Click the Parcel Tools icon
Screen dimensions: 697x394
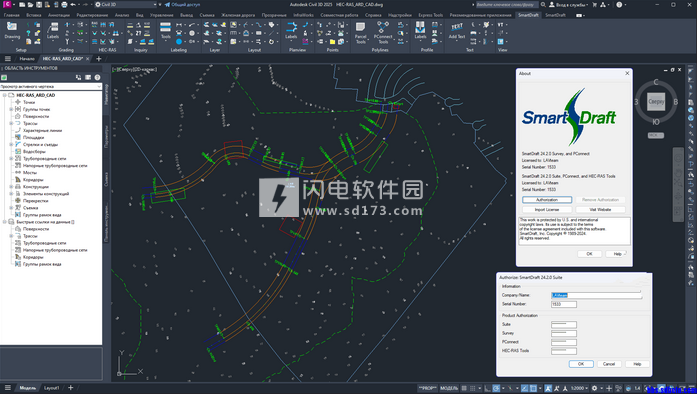click(361, 32)
